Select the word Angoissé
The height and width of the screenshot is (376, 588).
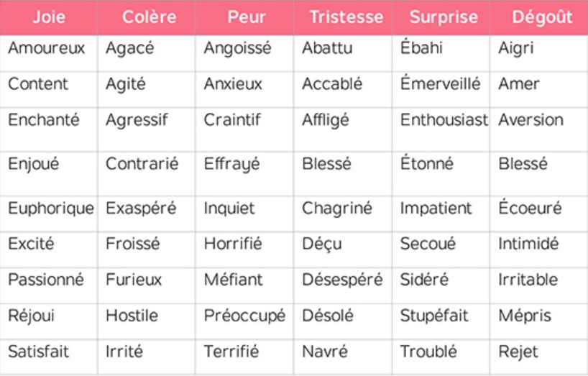coord(237,49)
